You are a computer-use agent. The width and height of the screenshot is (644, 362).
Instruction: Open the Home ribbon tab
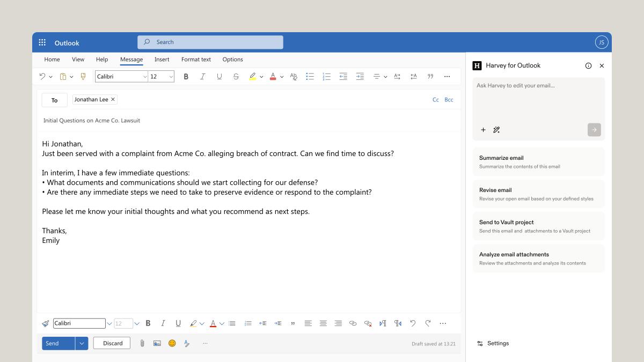click(52, 60)
